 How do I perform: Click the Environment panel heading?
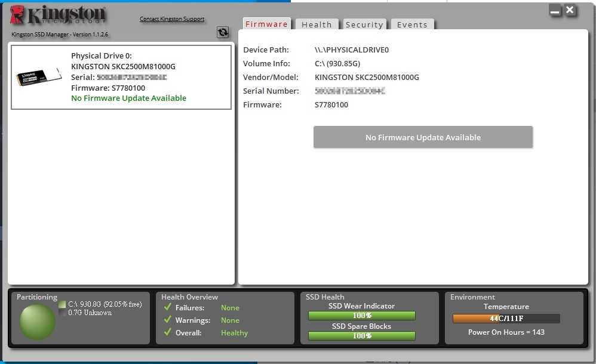(472, 297)
